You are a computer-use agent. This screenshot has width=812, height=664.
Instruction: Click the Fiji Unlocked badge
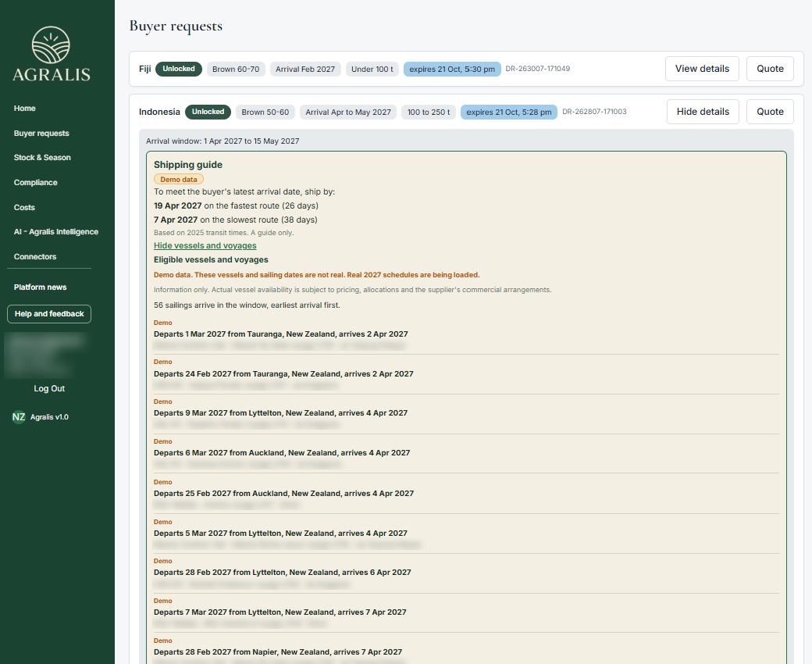[179, 69]
